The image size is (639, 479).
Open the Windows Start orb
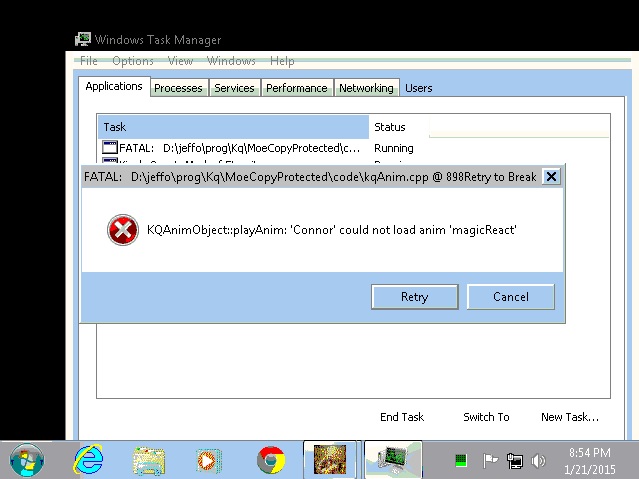point(26,460)
